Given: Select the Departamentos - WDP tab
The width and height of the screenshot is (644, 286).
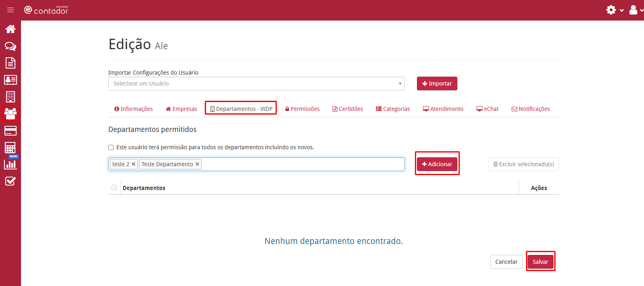Looking at the screenshot, I should [241, 109].
